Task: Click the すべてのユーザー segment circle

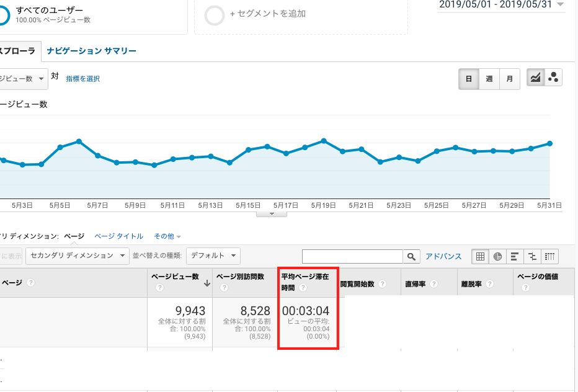Action: pos(4,15)
